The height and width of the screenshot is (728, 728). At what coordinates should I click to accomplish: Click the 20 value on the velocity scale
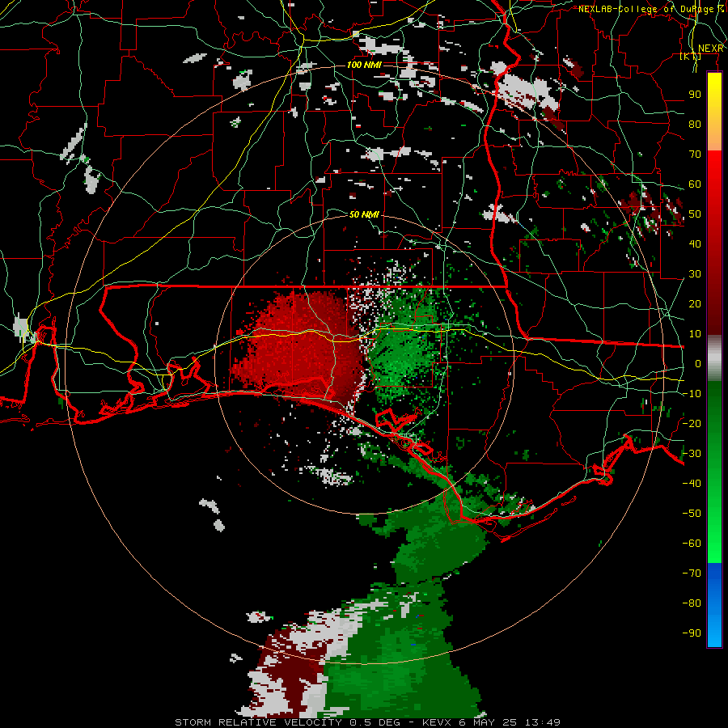coord(695,303)
